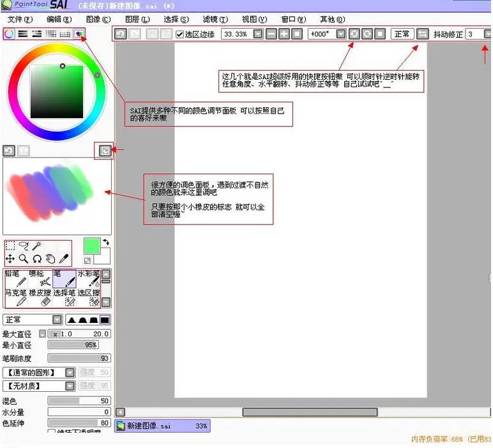Viewport: 493px width, 448px height.
Task: Show the color mixer panel
Action: tap(51, 34)
